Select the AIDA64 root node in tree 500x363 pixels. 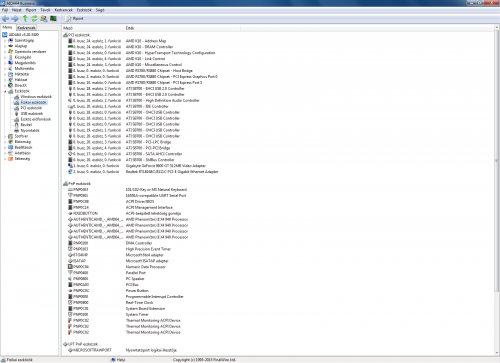[x=21, y=35]
